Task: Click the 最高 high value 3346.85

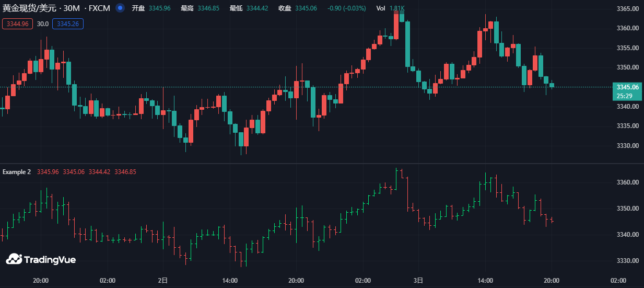Action: click(208, 8)
